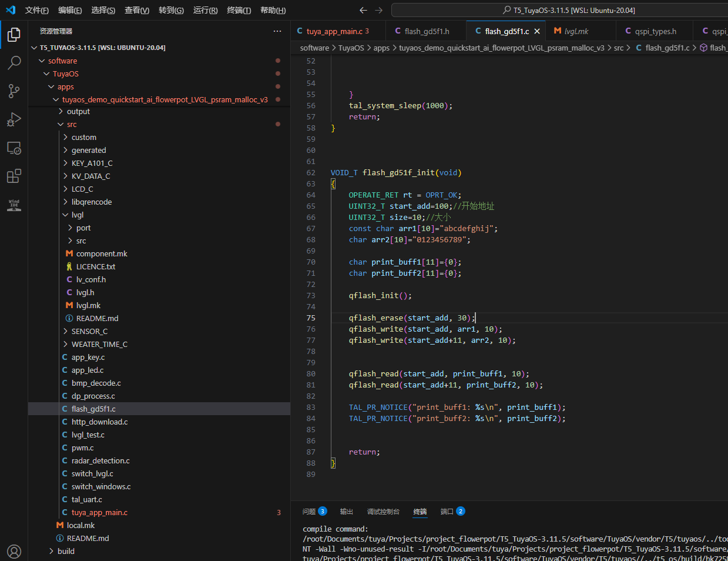Image resolution: width=728 pixels, height=561 pixels.
Task: Open the 转到(G) menu
Action: click(x=171, y=10)
